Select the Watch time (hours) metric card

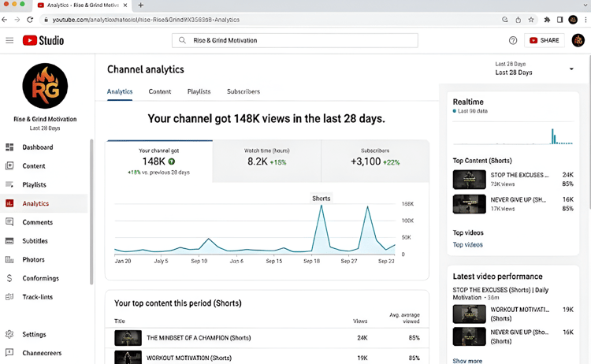tap(267, 162)
